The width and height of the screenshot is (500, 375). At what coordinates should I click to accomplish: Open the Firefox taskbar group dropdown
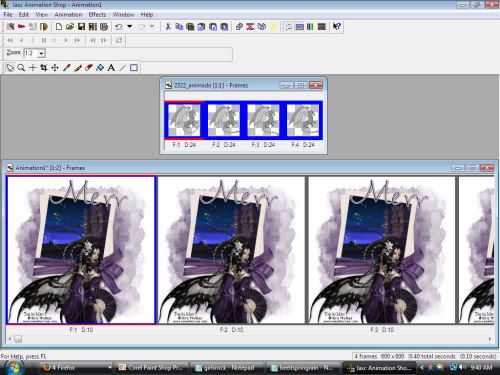(x=110, y=367)
